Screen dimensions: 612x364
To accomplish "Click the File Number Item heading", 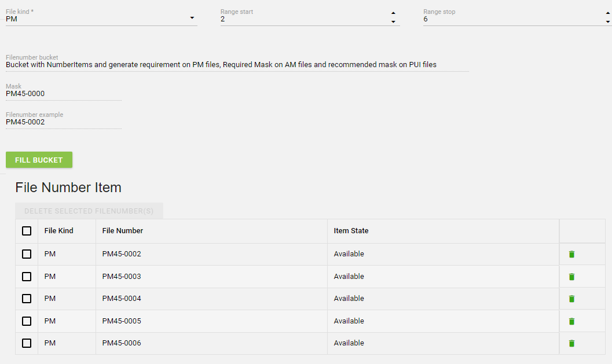I will click(68, 187).
